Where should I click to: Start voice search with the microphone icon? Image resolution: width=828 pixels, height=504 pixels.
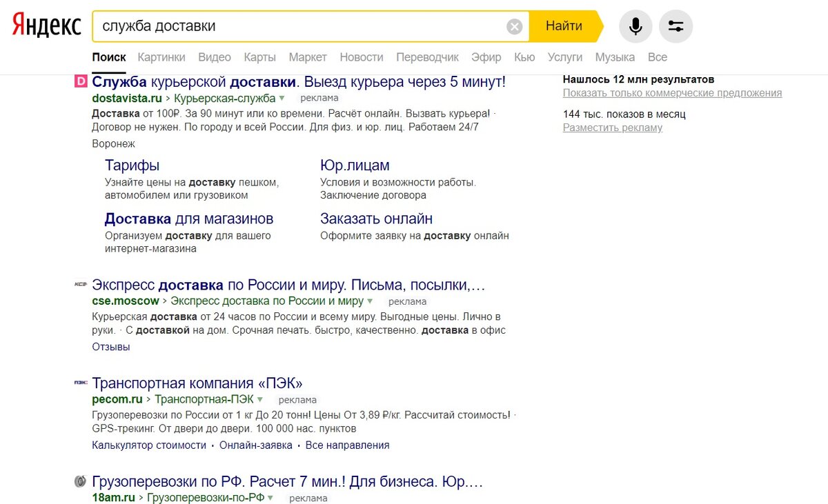click(x=635, y=27)
